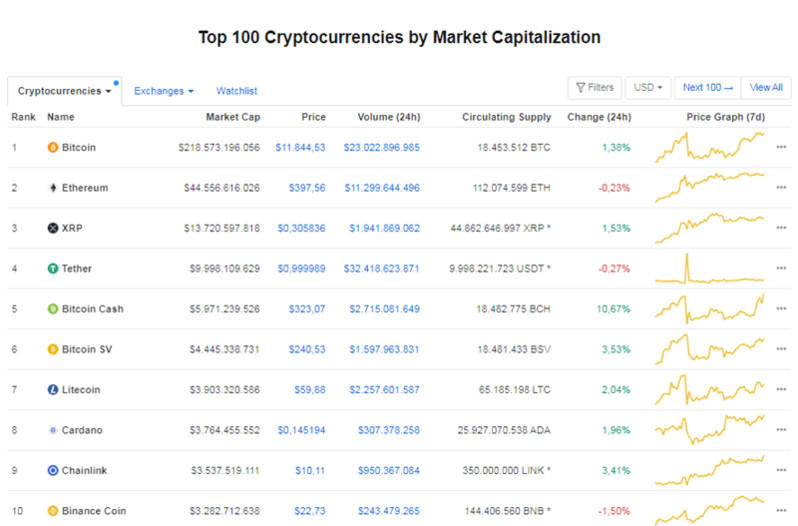Open the Cryptocurrencies dropdown tab
This screenshot has height=526, width=798.
(65, 91)
